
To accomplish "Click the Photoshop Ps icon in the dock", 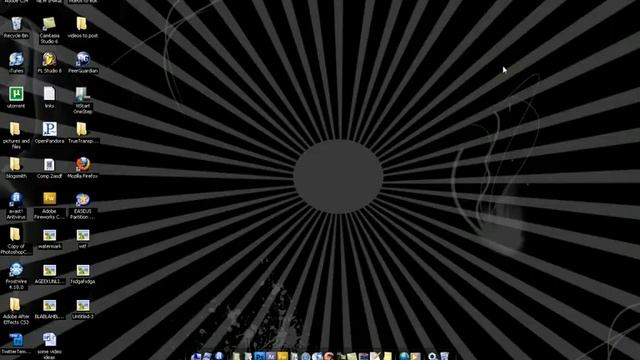I will coord(259,356).
